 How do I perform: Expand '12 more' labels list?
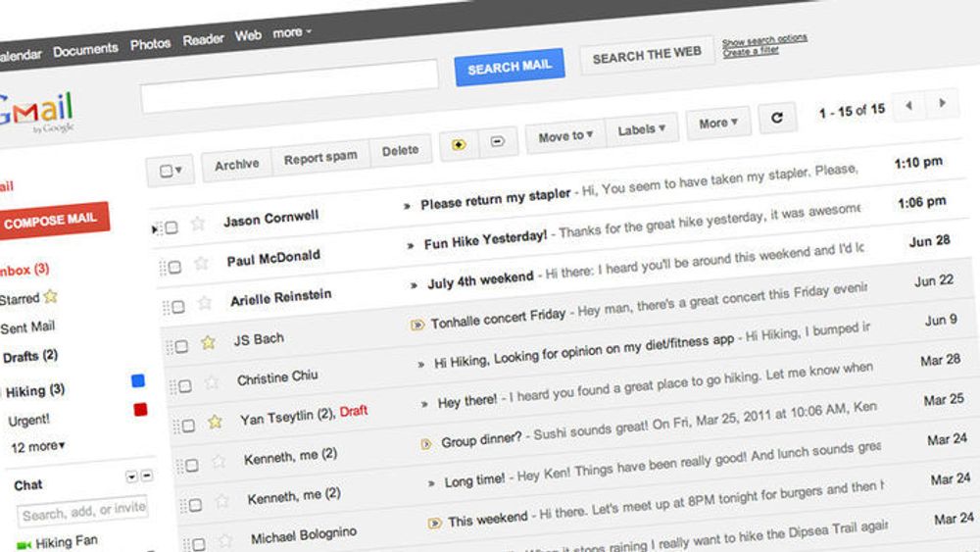click(x=37, y=446)
